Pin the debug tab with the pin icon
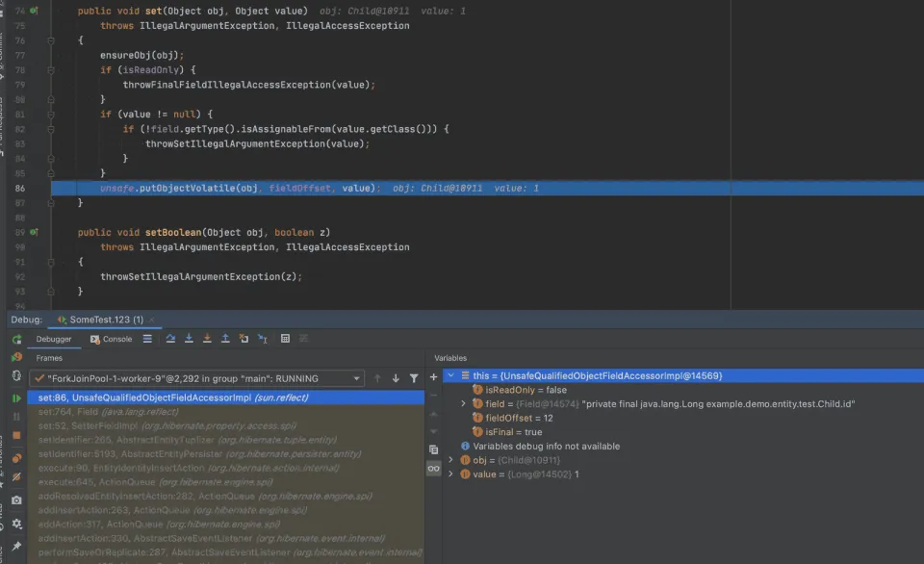924x564 pixels. point(16,546)
